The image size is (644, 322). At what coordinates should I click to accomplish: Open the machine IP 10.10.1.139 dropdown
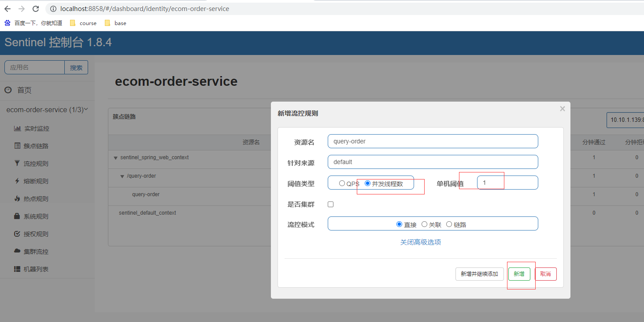coord(625,120)
